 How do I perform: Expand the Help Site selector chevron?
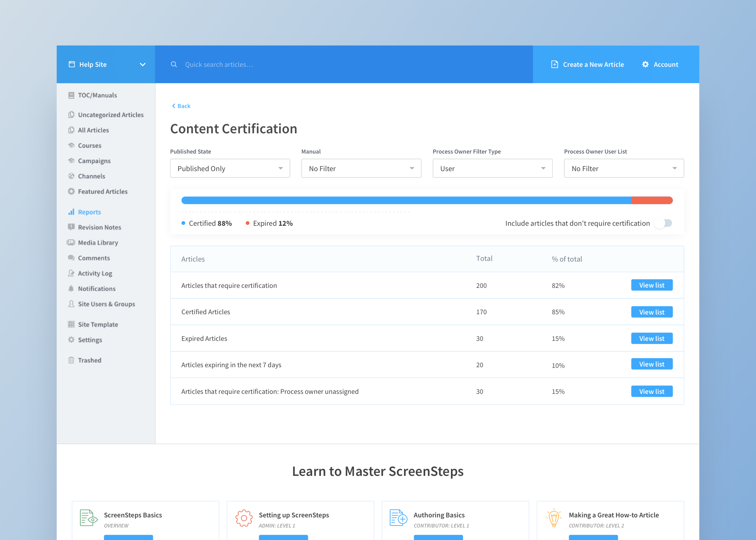[x=143, y=64]
